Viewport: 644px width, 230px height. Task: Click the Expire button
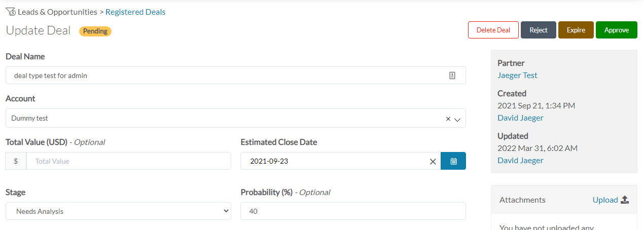[x=576, y=30]
